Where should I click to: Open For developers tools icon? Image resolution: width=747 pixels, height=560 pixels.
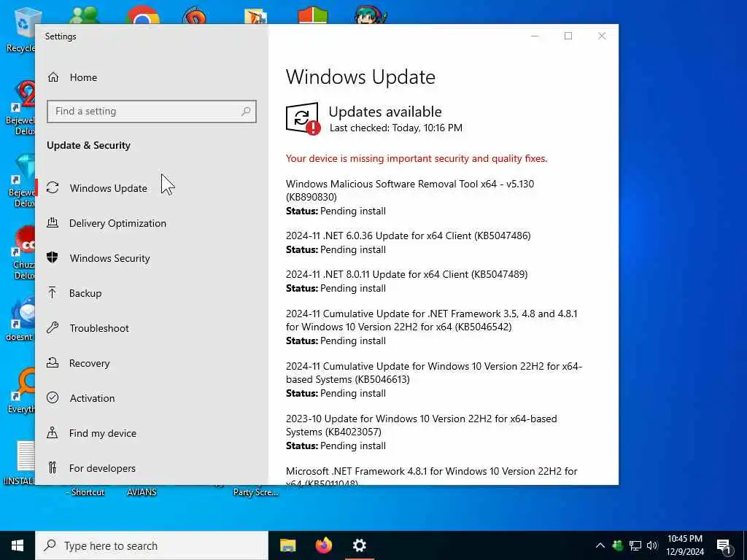[53, 467]
